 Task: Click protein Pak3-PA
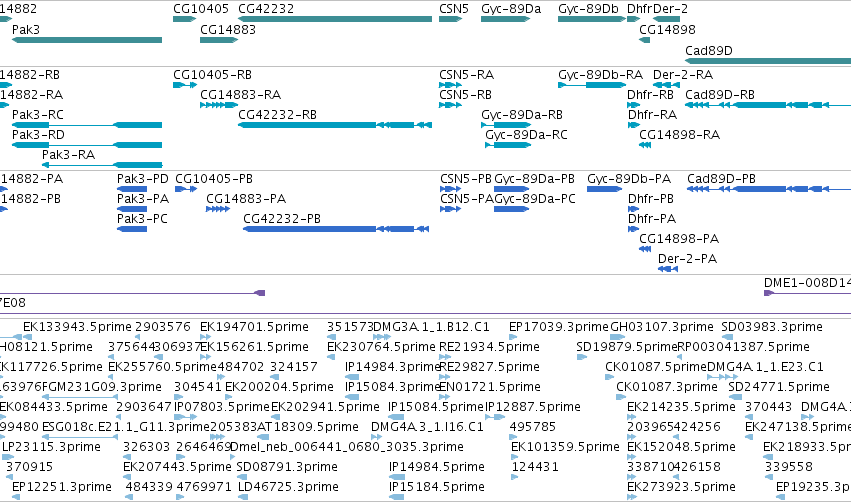click(x=132, y=209)
